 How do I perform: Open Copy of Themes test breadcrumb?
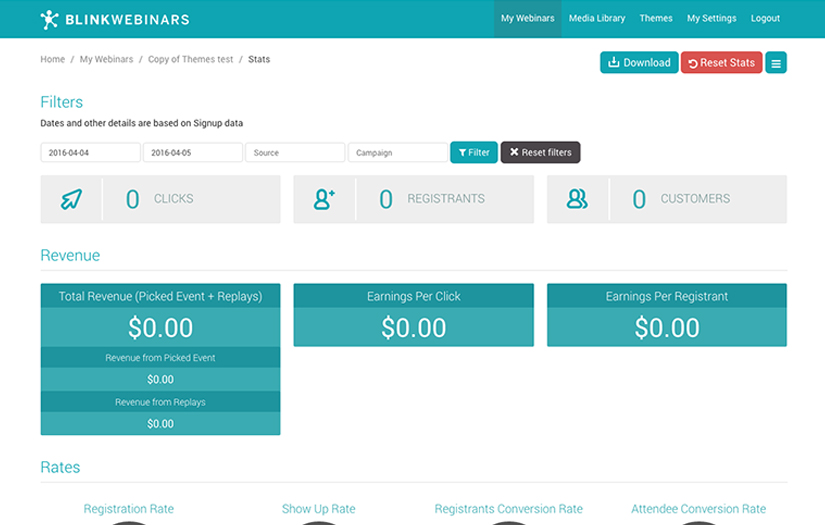point(190,59)
